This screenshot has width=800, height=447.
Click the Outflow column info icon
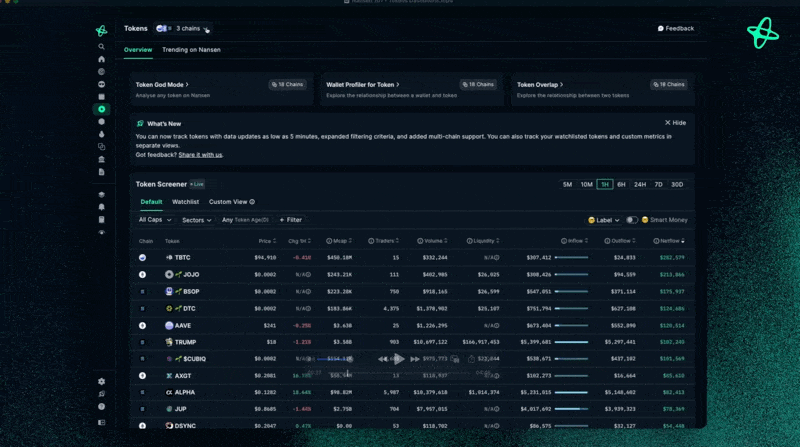coord(607,241)
